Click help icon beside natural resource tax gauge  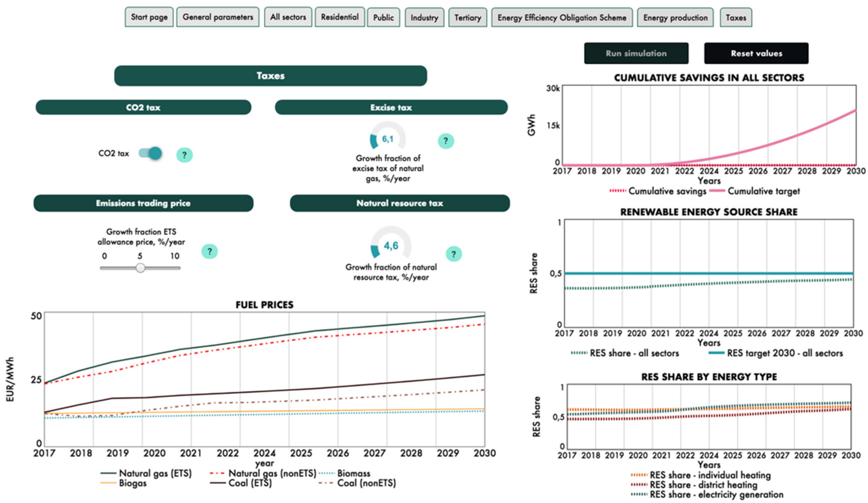coord(454,254)
